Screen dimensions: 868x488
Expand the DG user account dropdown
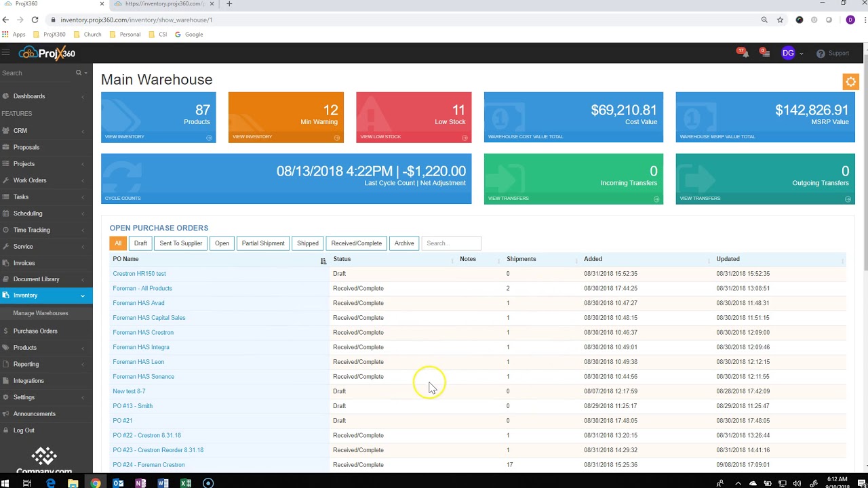(792, 53)
